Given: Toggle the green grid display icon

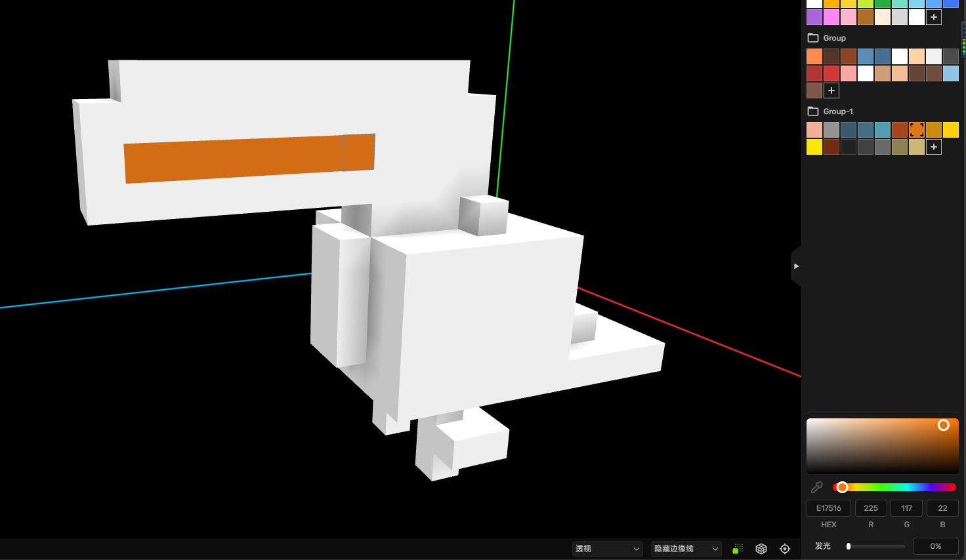Looking at the screenshot, I should coord(738,549).
